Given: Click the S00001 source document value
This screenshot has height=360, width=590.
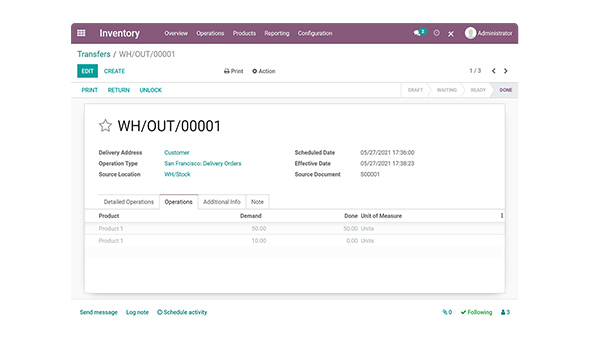Looking at the screenshot, I should tap(370, 174).
